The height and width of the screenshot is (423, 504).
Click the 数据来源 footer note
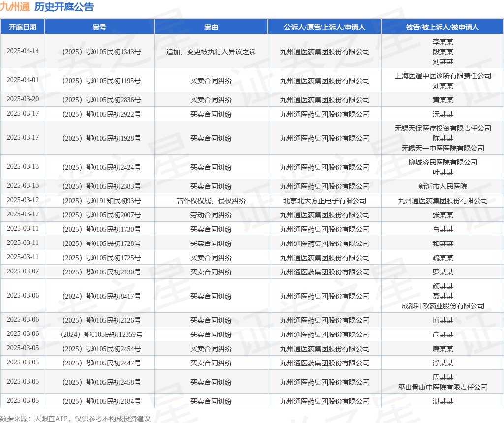coord(75,419)
